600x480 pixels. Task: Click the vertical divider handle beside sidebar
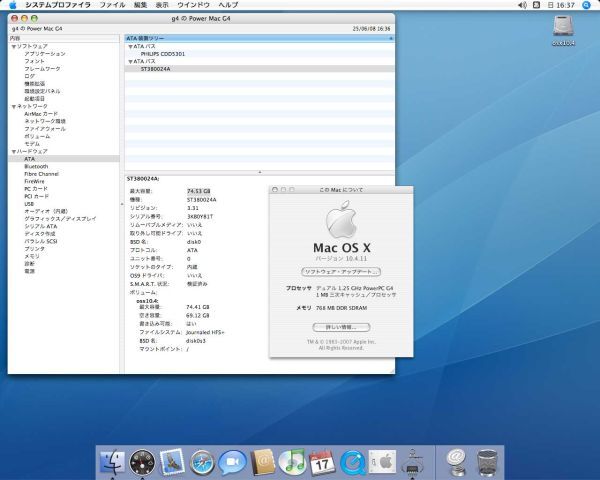click(122, 204)
